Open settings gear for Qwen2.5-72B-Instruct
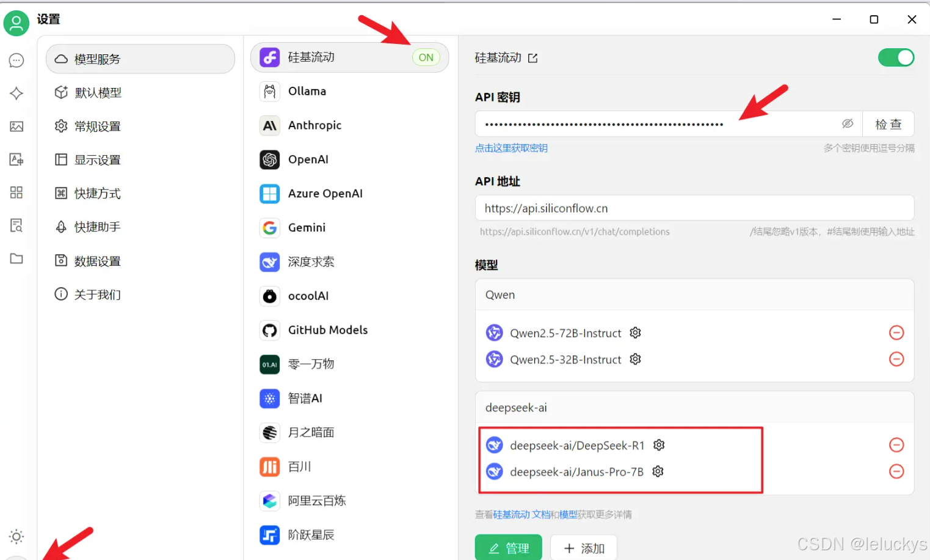Viewport: 930px width, 560px height. (636, 332)
